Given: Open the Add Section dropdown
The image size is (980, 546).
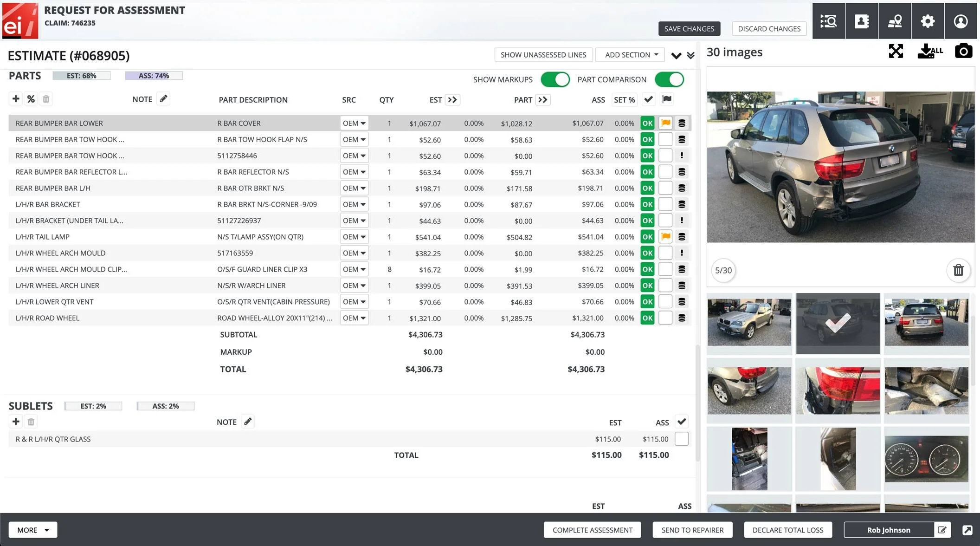Looking at the screenshot, I should 630,55.
